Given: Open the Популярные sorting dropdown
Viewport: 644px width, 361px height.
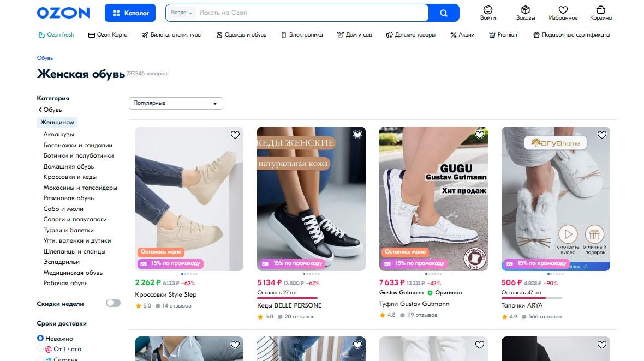Looking at the screenshot, I should [176, 103].
